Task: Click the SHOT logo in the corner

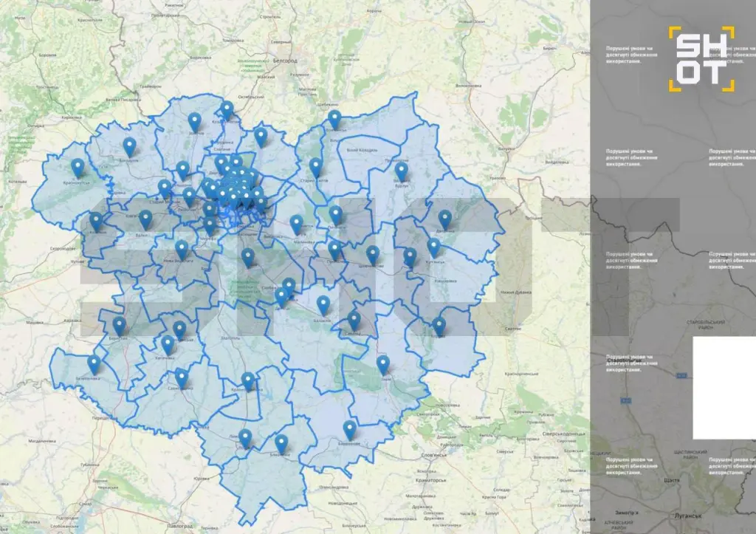Action: coord(701,59)
